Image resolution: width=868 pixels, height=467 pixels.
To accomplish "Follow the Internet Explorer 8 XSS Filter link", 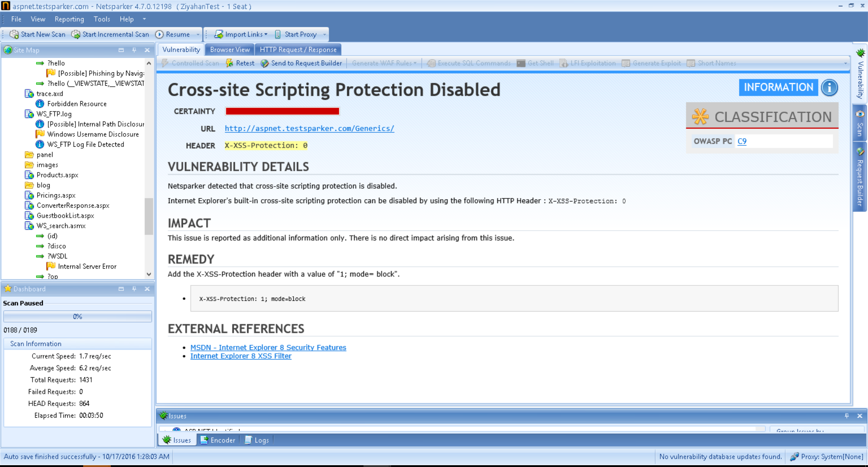I will (x=241, y=356).
